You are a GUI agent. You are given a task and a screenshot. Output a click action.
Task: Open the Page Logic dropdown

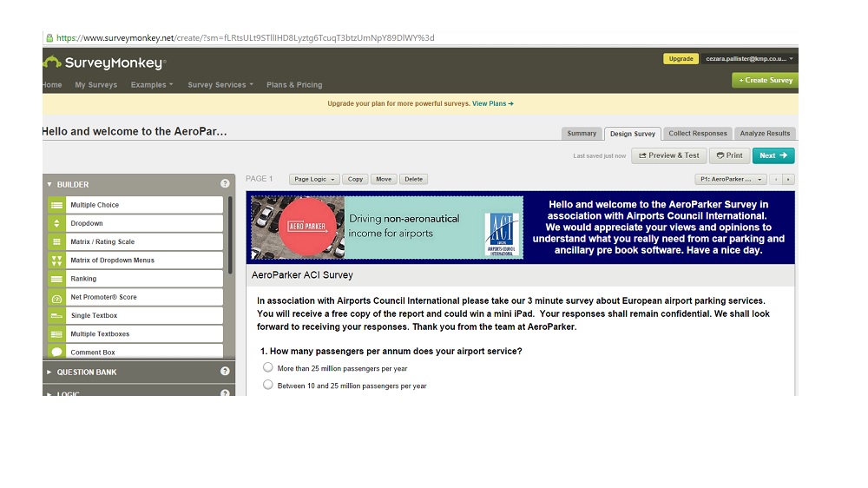pos(313,179)
